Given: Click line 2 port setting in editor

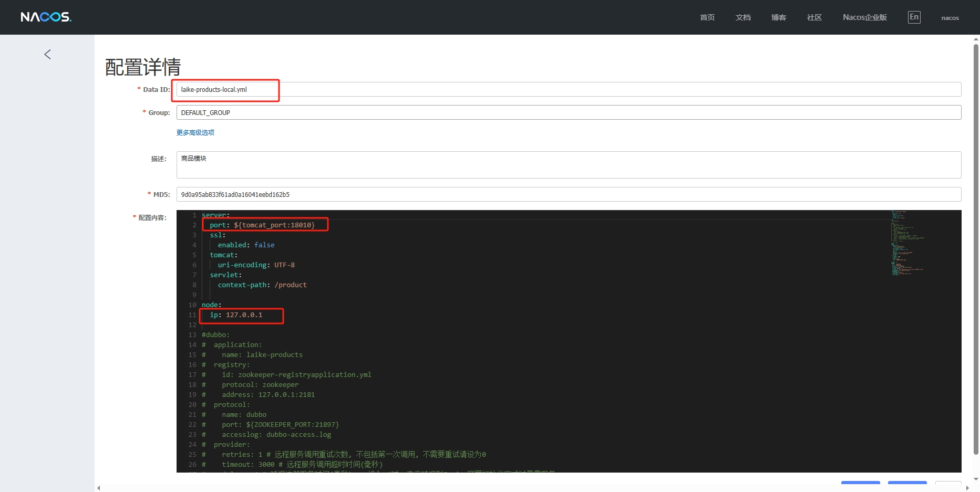Looking at the screenshot, I should coord(262,225).
